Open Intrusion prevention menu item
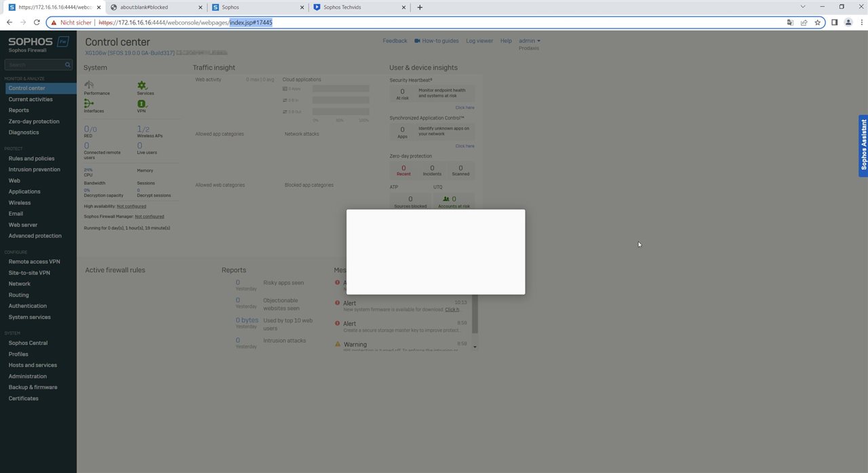This screenshot has width=868, height=473. tap(35, 170)
